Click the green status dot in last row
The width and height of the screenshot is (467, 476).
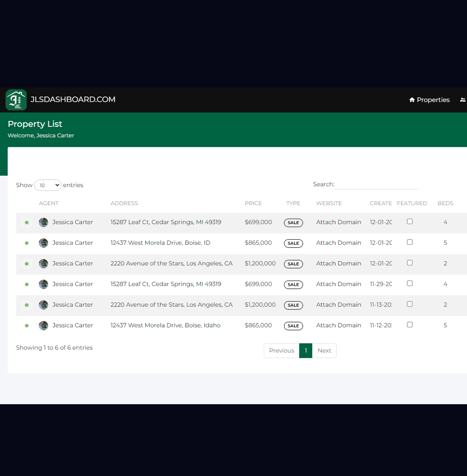(27, 326)
